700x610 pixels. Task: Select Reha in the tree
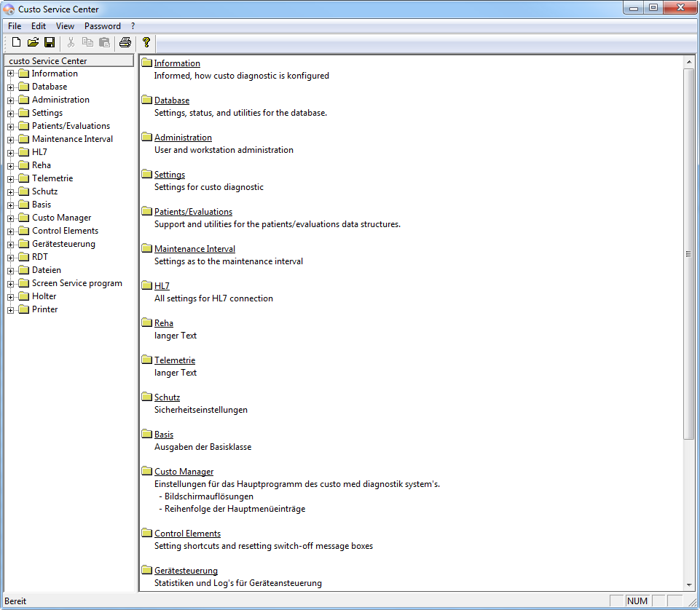(x=42, y=165)
